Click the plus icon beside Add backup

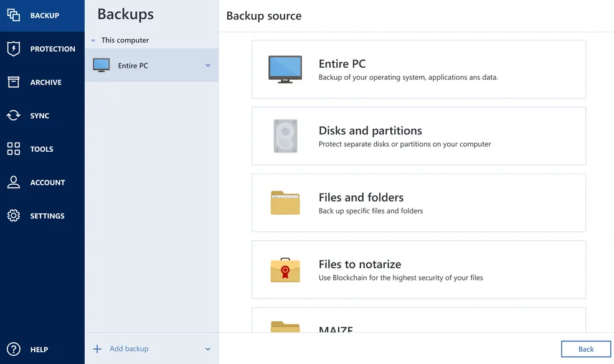point(97,348)
